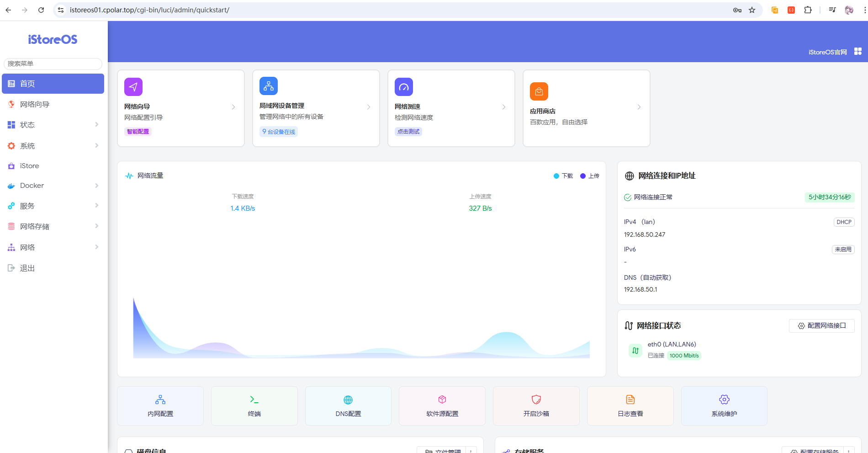Image resolution: width=868 pixels, height=453 pixels.
Task: Click the purple 网络向导 paper-plane icon
Action: pyautogui.click(x=133, y=87)
